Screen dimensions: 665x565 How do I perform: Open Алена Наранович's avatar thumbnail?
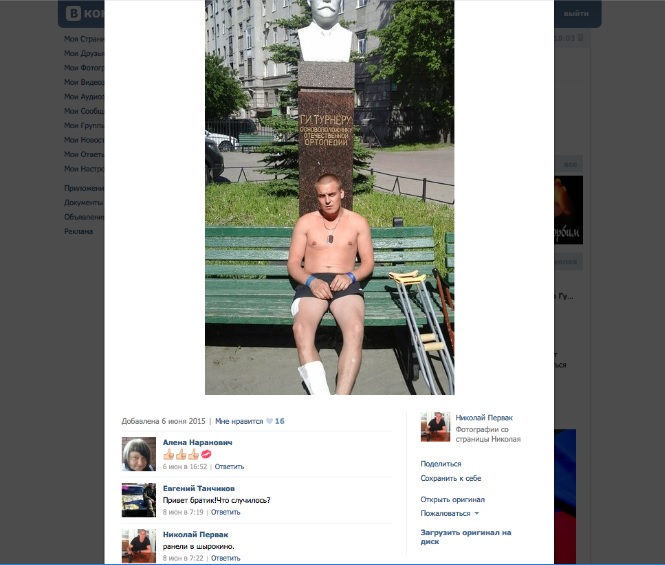point(139,454)
